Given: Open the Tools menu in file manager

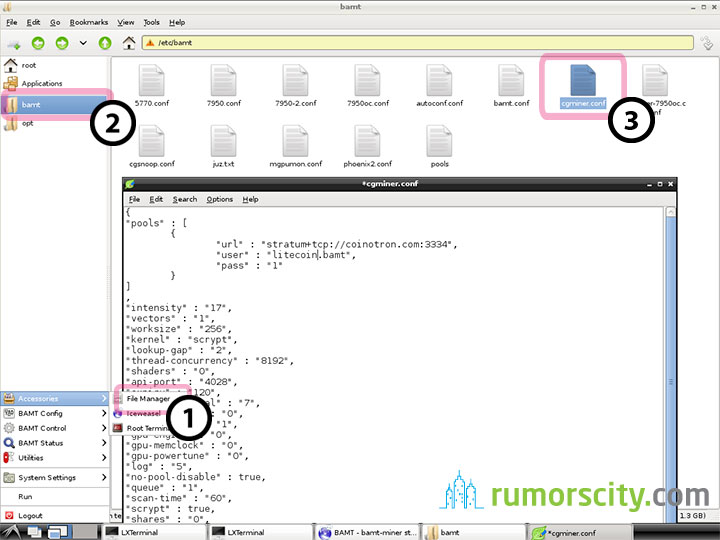Looking at the screenshot, I should tap(151, 22).
